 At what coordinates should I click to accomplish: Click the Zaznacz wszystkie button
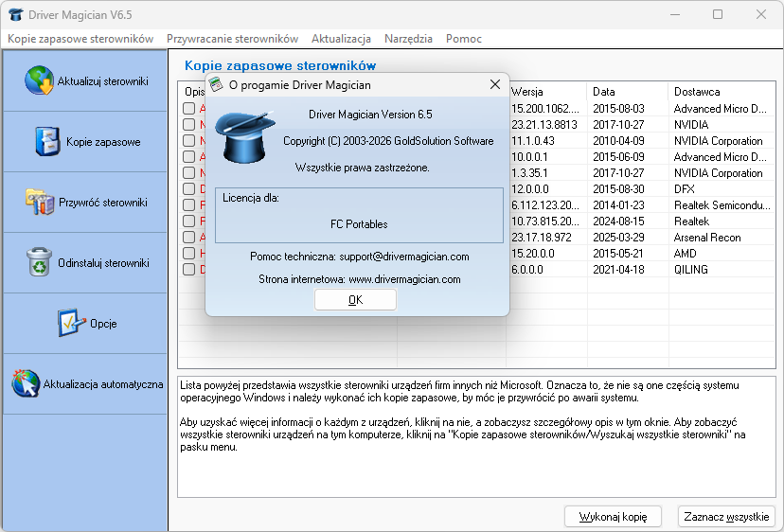(726, 517)
